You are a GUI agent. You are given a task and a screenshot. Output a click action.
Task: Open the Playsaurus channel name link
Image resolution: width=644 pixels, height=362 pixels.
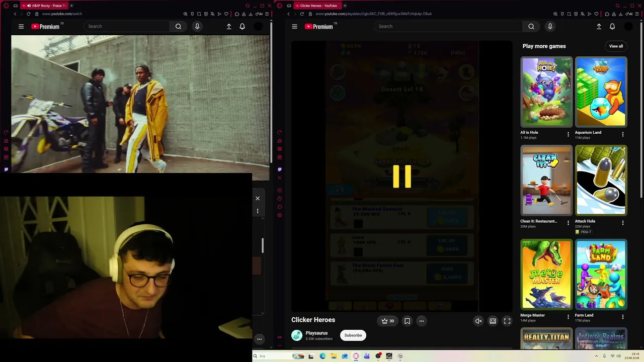pos(316,333)
